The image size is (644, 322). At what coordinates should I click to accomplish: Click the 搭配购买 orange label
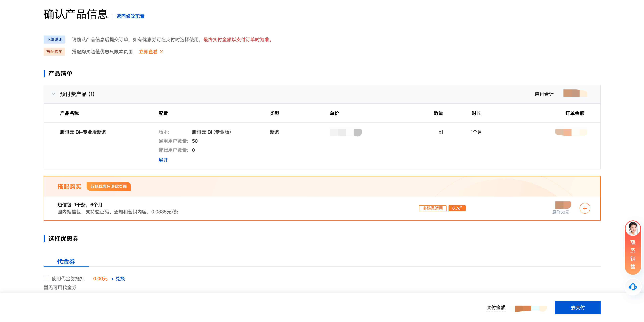pos(54,52)
